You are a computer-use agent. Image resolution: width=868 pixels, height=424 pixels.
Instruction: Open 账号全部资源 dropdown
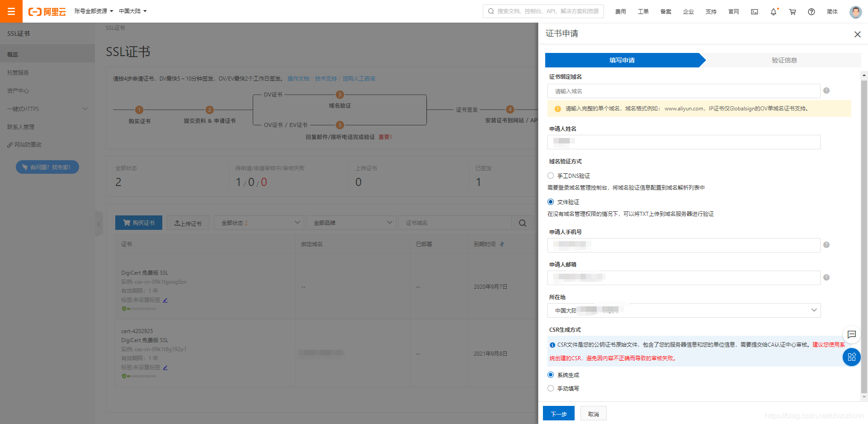[94, 11]
